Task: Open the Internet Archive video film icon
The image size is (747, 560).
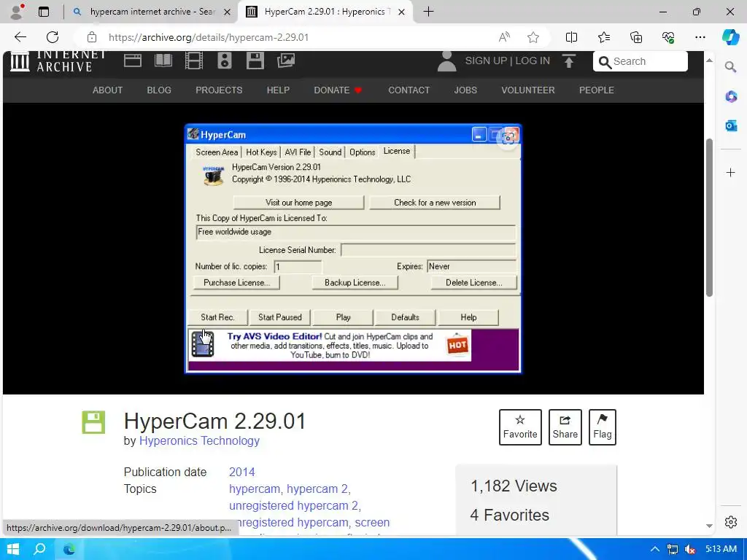Action: [x=194, y=61]
